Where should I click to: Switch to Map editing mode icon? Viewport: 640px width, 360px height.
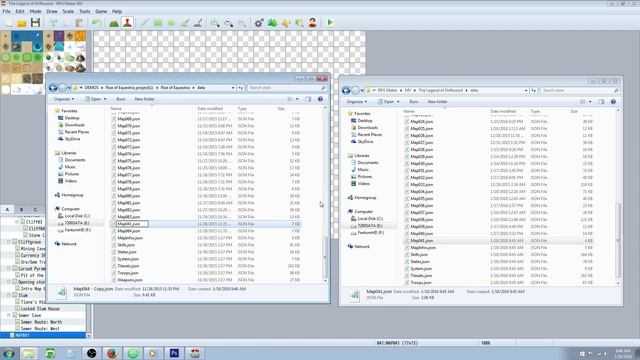[114, 23]
